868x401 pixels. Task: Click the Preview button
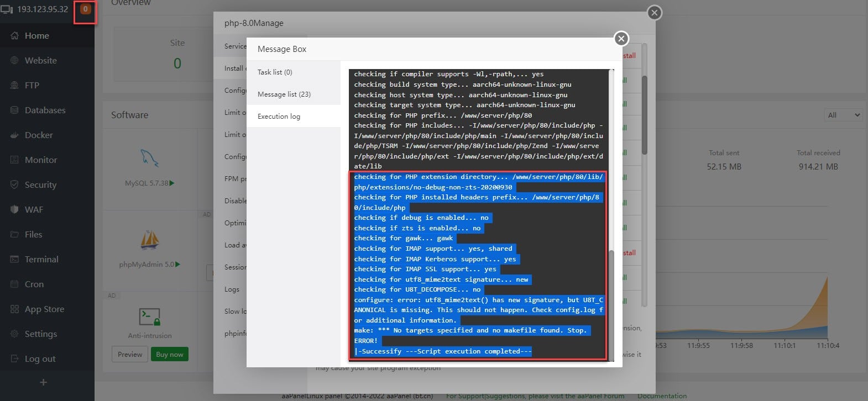(x=130, y=354)
